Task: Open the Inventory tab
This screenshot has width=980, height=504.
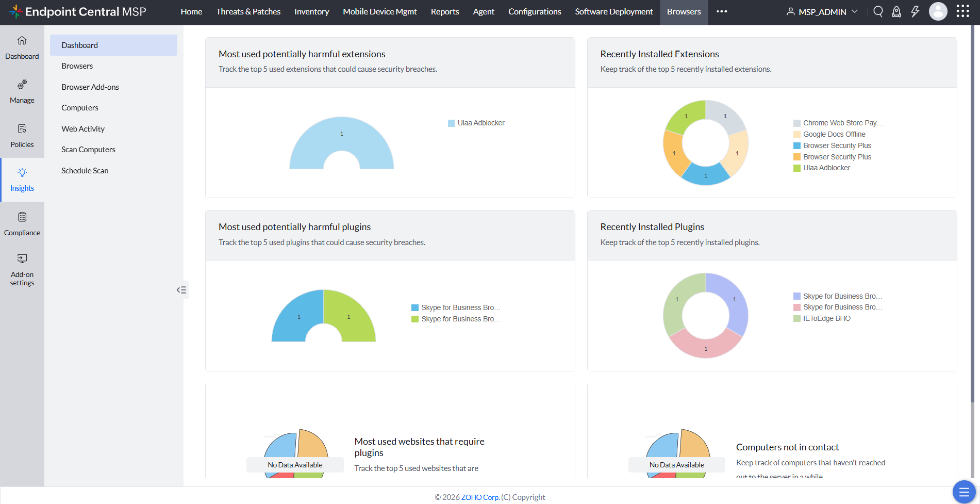Action: 311,11
